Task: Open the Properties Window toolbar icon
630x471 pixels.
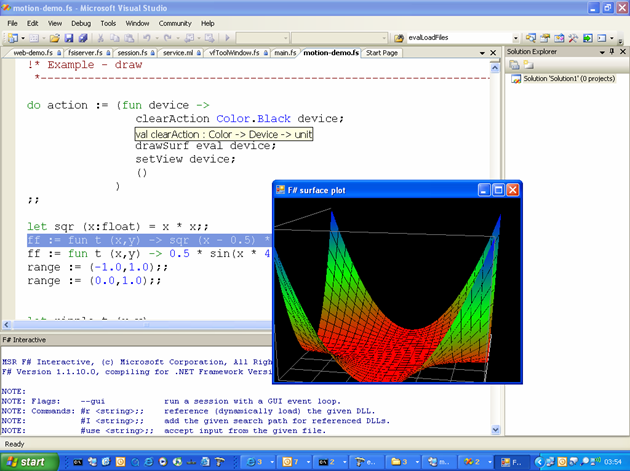Action: pyautogui.click(x=545, y=38)
